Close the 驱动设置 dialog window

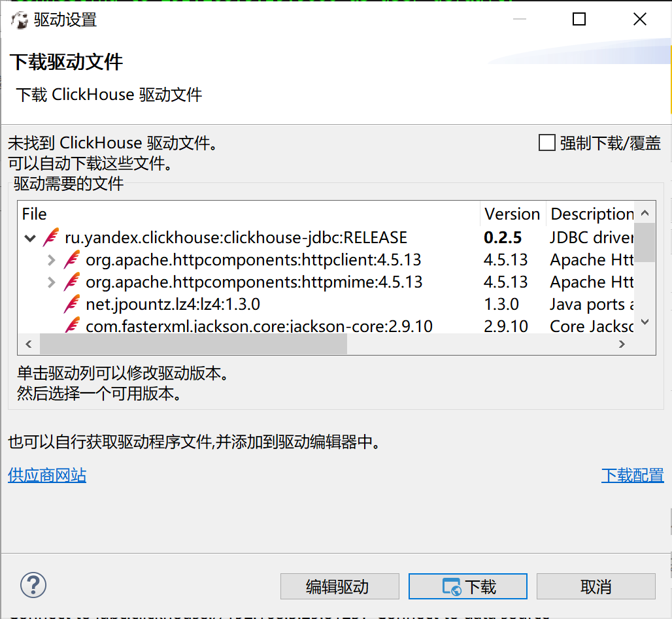pyautogui.click(x=640, y=19)
